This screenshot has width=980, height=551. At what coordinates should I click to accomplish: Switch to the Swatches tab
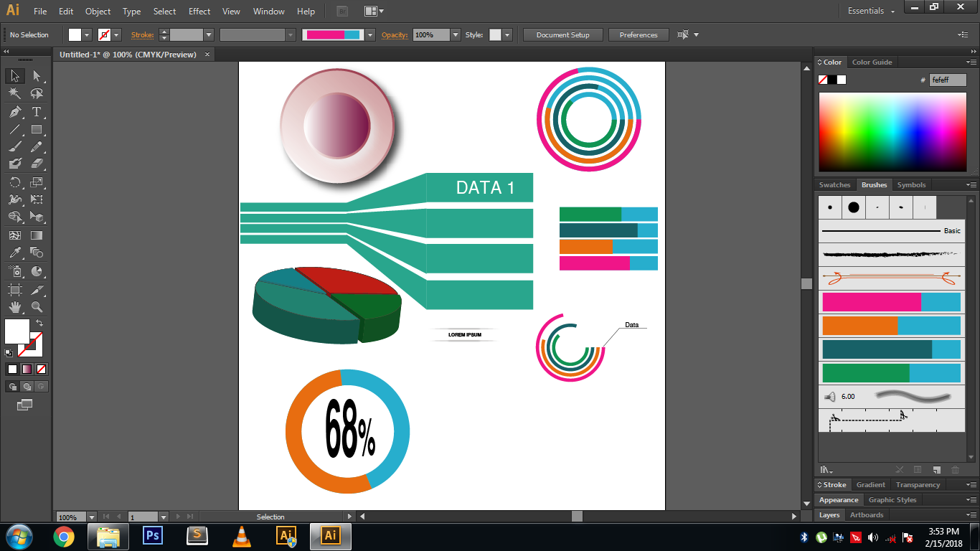[x=834, y=185]
